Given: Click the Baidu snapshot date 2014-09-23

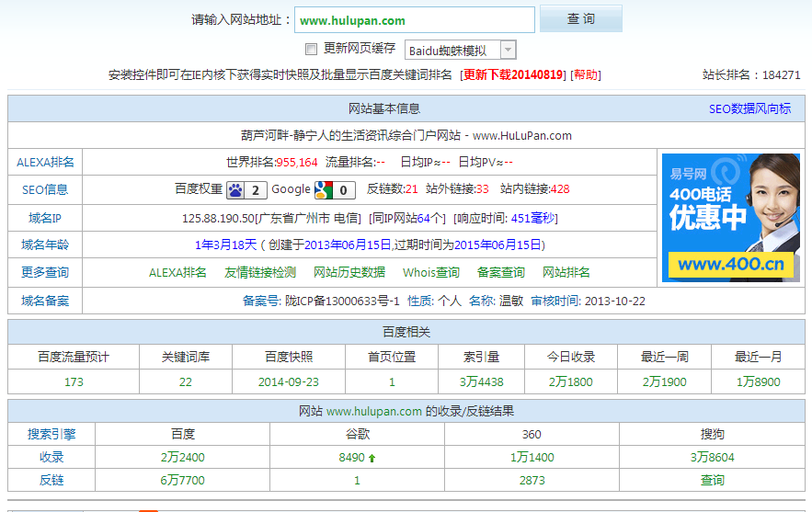Looking at the screenshot, I should click(289, 382).
